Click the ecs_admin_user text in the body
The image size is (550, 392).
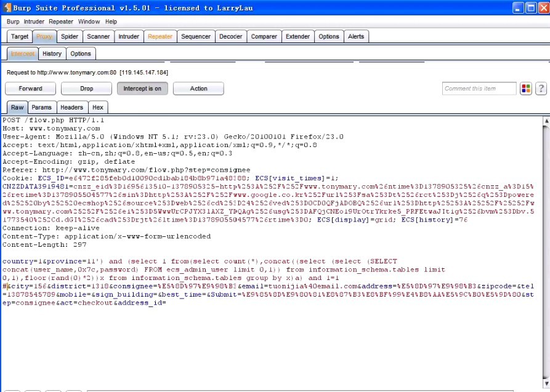[x=198, y=270]
